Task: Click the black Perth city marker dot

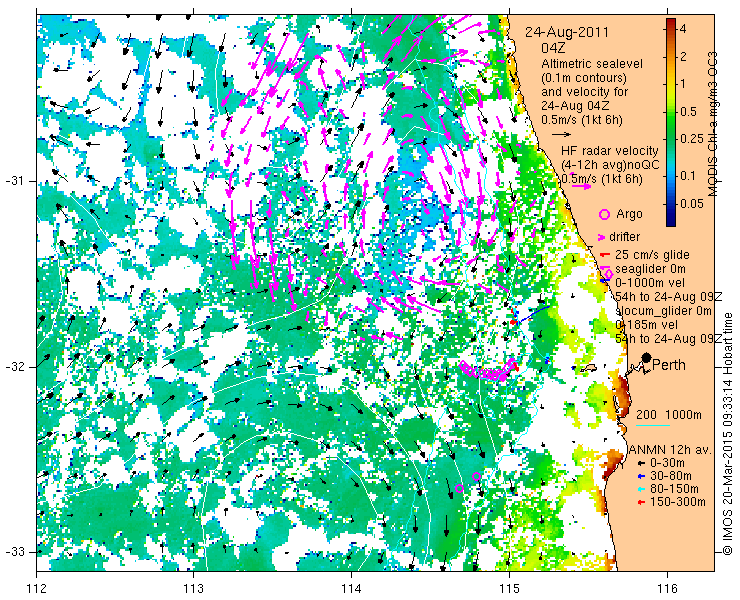Action: pyautogui.click(x=647, y=357)
